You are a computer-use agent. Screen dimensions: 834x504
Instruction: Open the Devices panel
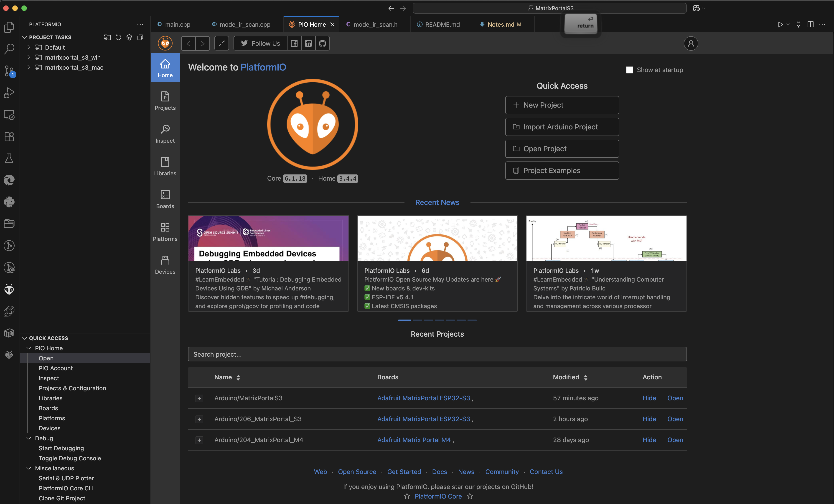pos(165,264)
